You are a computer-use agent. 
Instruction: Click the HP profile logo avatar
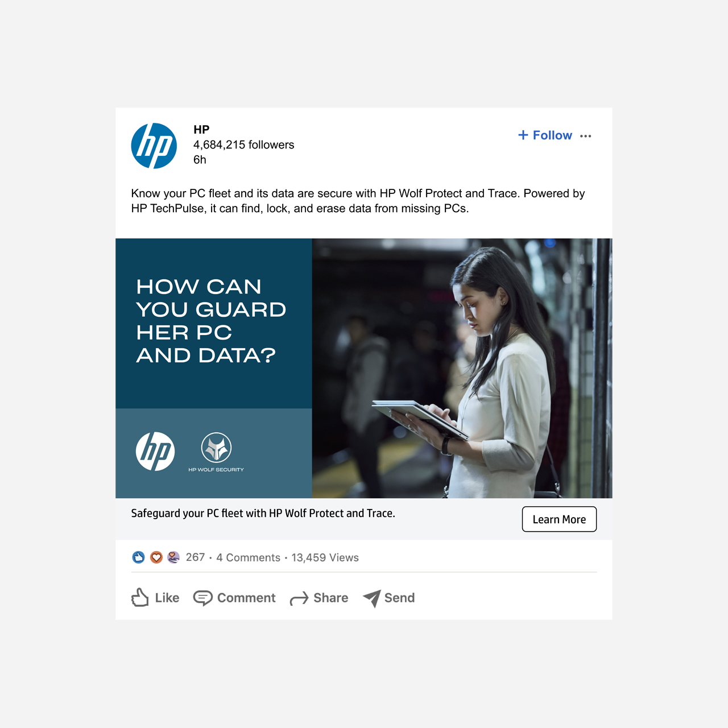pyautogui.click(x=154, y=146)
